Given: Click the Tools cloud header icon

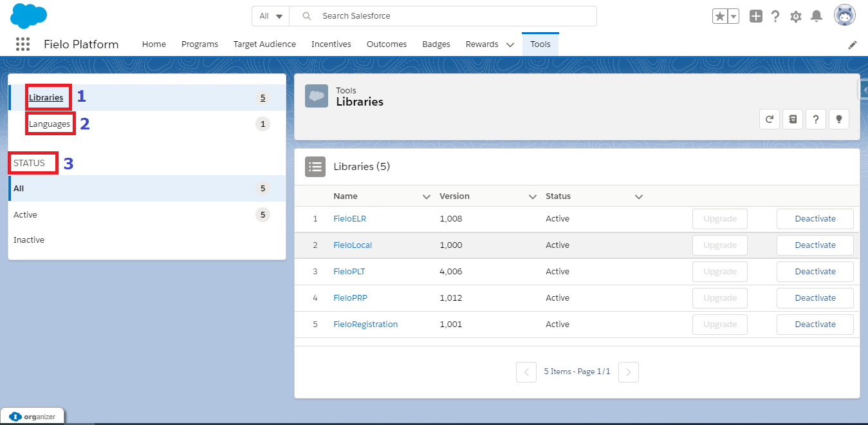Looking at the screenshot, I should coord(317,96).
